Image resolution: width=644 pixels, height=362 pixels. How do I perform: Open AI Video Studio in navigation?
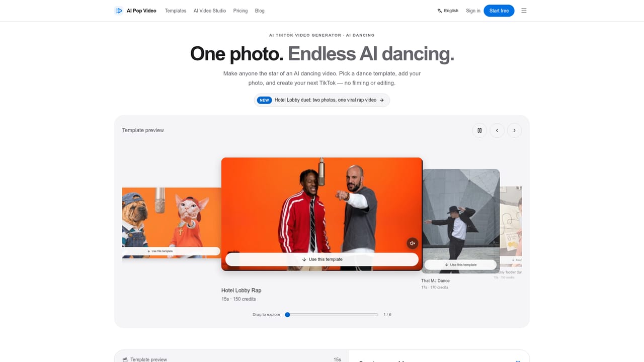(x=210, y=11)
